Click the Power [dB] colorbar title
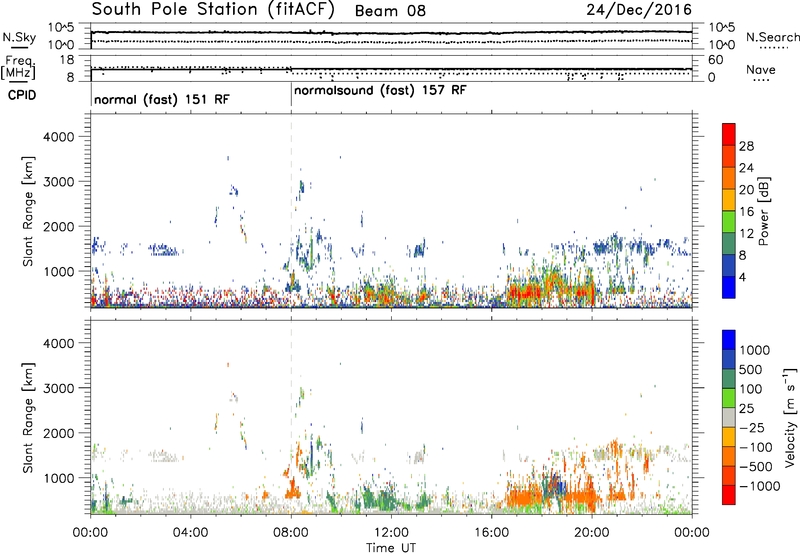Screen dimensions: 800x554 (x=764, y=211)
